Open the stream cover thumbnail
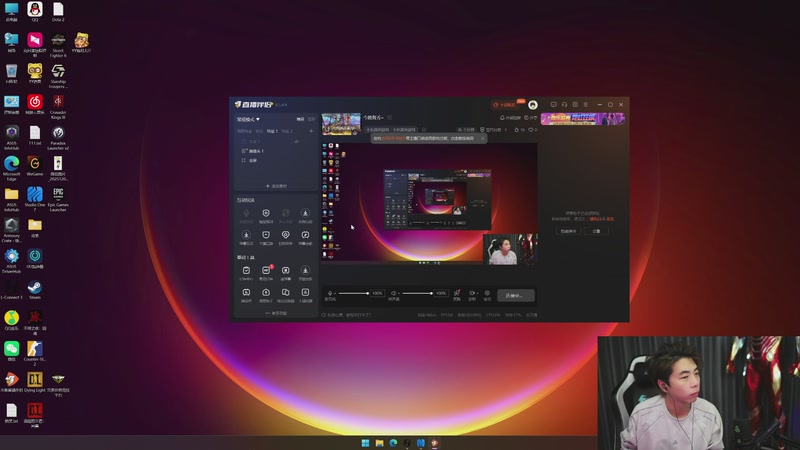Screen dimensions: 800x450 341,124
